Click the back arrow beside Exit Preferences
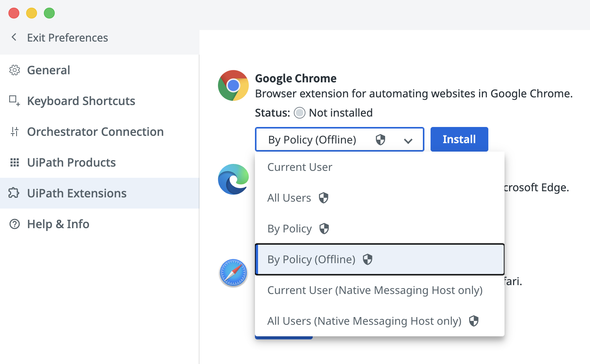Image resolution: width=590 pixels, height=364 pixels. 14,37
